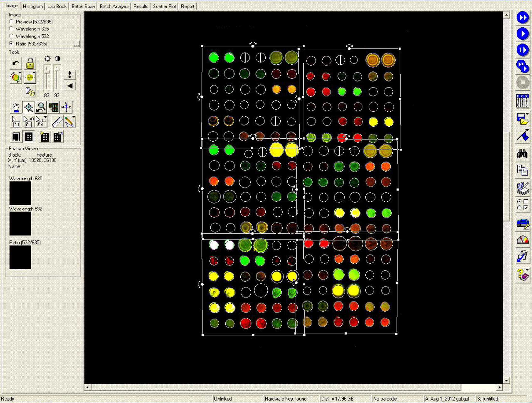Viewport: 532px width, 403px height.
Task: Click the ruler measurement tool
Action: [x=57, y=122]
